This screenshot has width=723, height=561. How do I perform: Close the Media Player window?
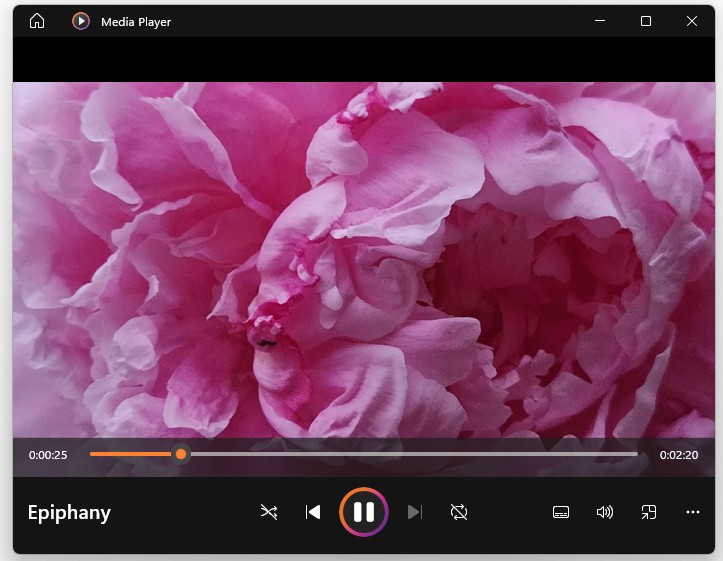[692, 21]
